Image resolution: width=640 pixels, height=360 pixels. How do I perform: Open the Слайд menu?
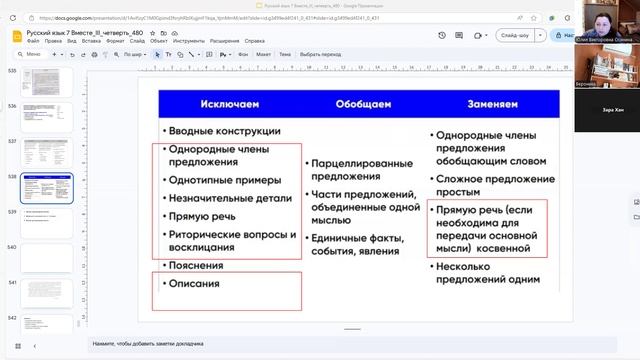(137, 41)
